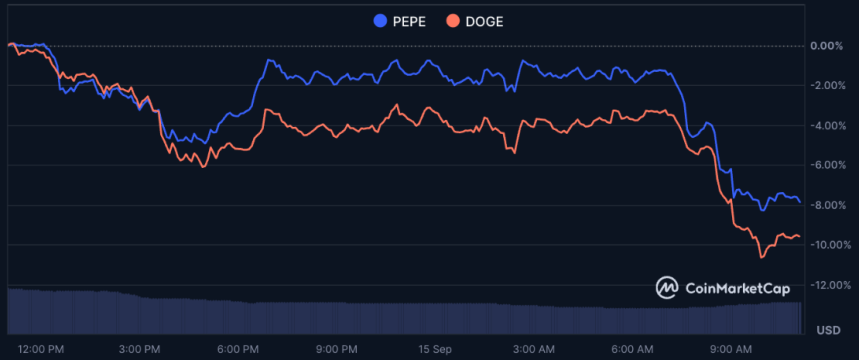This screenshot has height=360, width=859.
Task: Click the 9:00 PM time label
Action: point(336,349)
